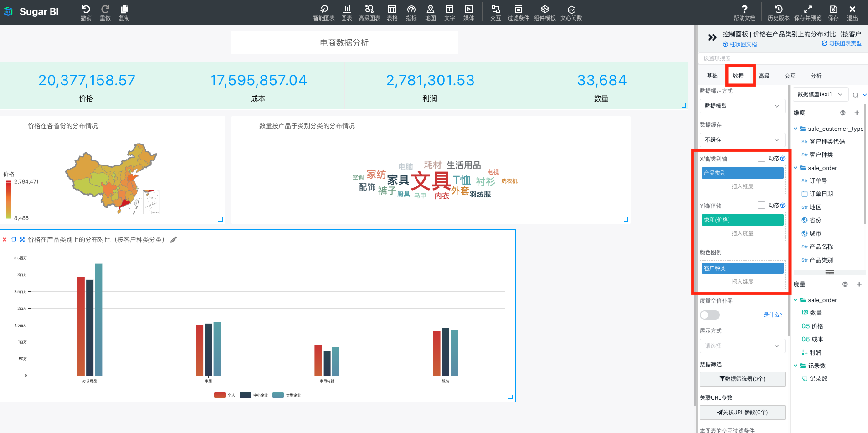
Task: Collapse sale_order folder under 度量
Action: (x=796, y=300)
